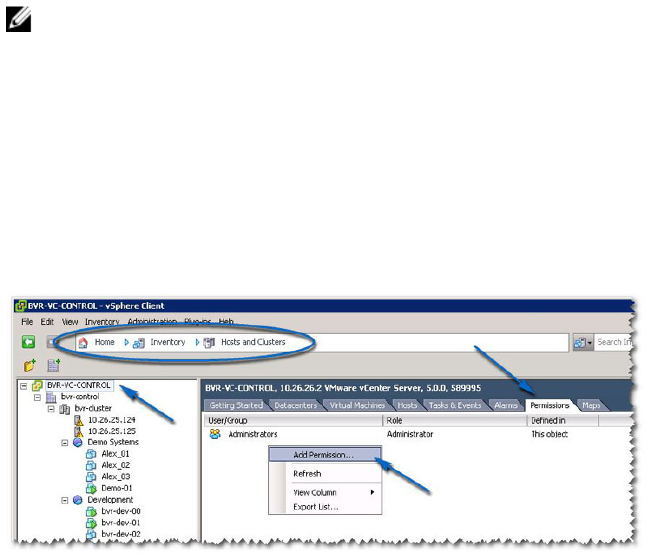Select virtual machine Alex_02
This screenshot has width=651, height=556.
click(116, 465)
